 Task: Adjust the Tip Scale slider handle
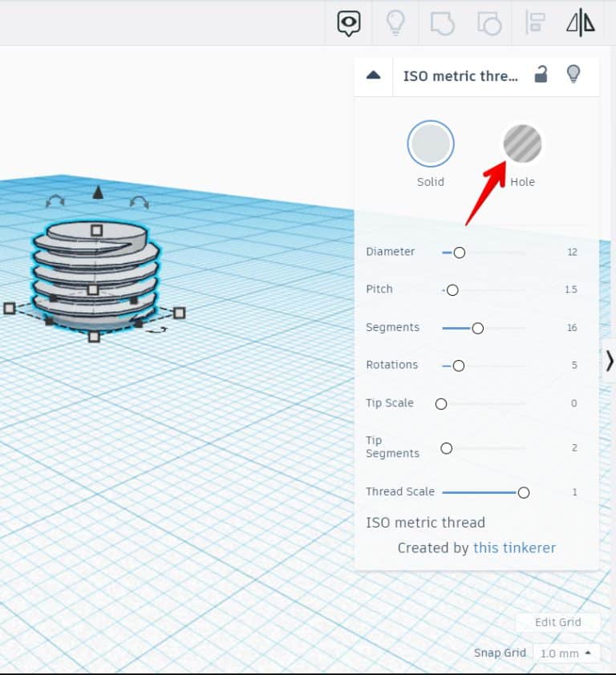(x=441, y=404)
